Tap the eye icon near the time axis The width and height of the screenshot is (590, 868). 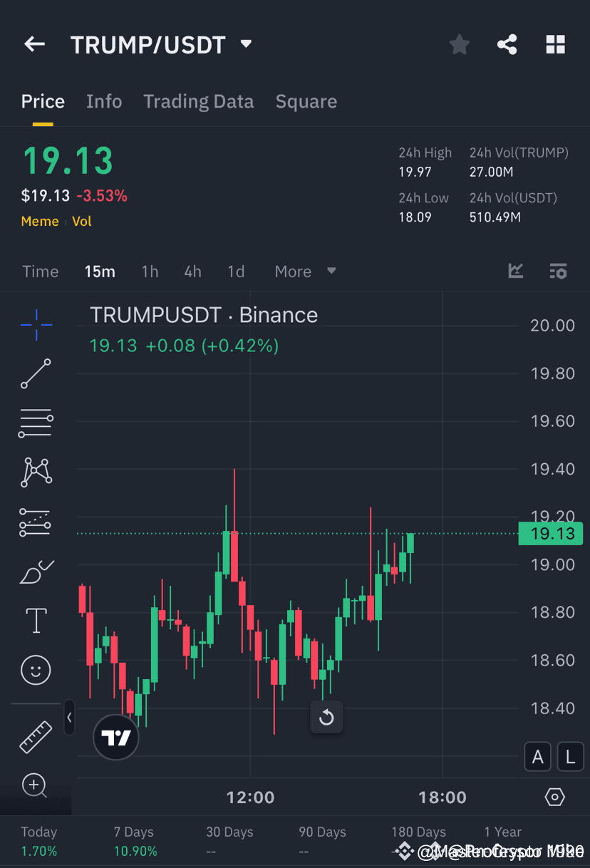coord(555,797)
